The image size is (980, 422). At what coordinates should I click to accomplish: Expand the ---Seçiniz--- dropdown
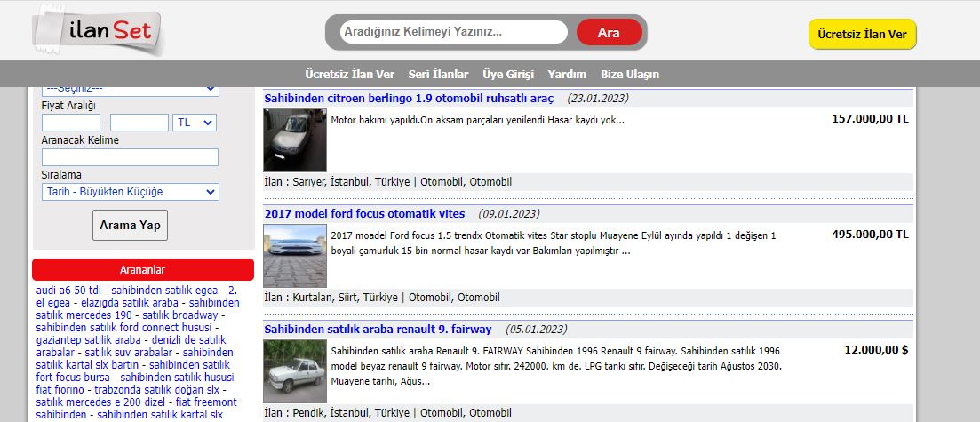coord(130,91)
